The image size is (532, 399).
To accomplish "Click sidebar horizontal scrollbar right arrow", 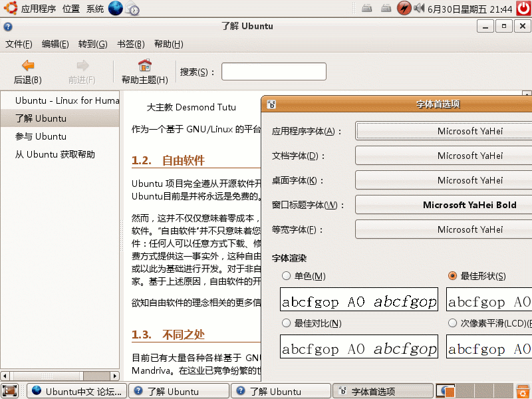I will pyautogui.click(x=115, y=376).
